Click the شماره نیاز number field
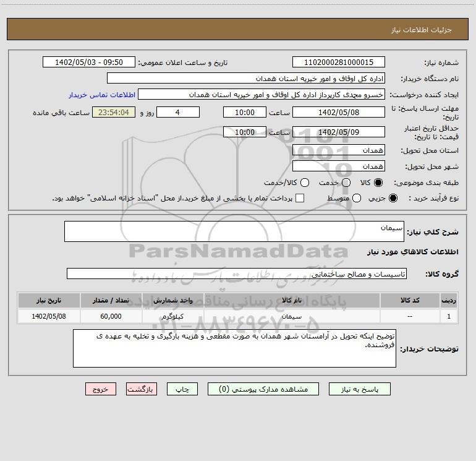 339,62
